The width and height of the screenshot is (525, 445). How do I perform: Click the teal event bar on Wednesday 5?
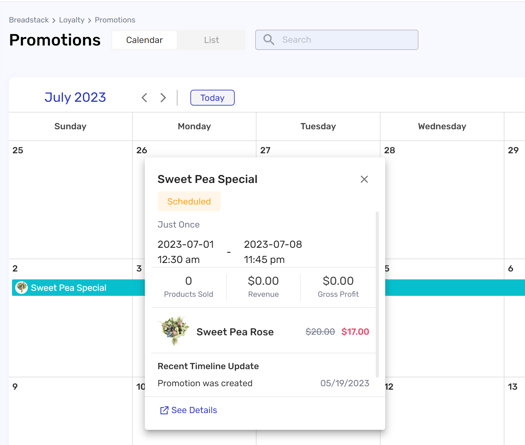pos(444,288)
